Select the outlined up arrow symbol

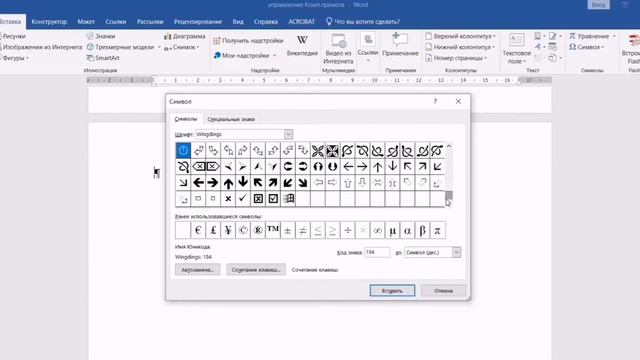[x=347, y=182]
